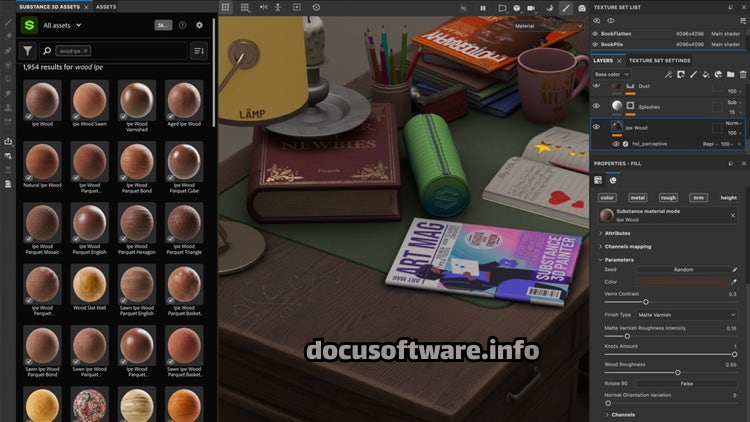Toggle visibility of Splashes layer
This screenshot has height=422, width=750.
click(597, 106)
